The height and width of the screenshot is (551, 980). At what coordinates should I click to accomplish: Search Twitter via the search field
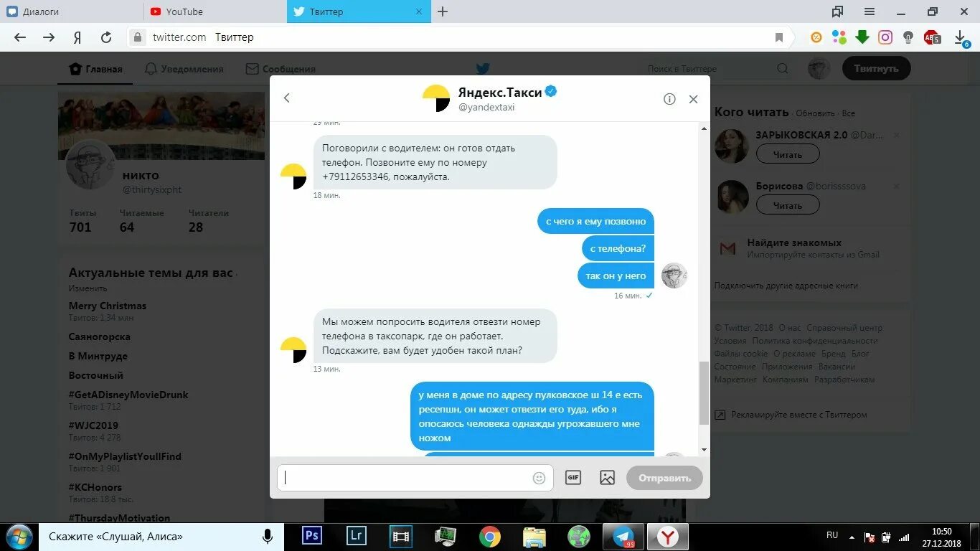(717, 69)
